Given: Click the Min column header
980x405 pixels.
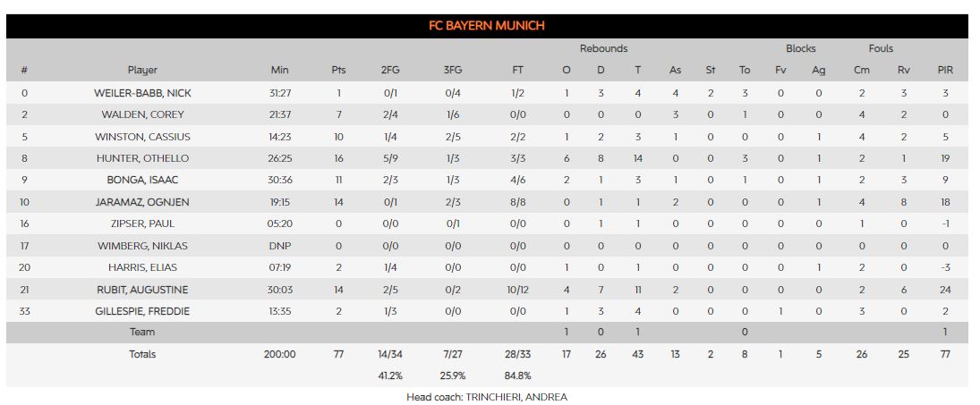Looking at the screenshot, I should click(280, 70).
